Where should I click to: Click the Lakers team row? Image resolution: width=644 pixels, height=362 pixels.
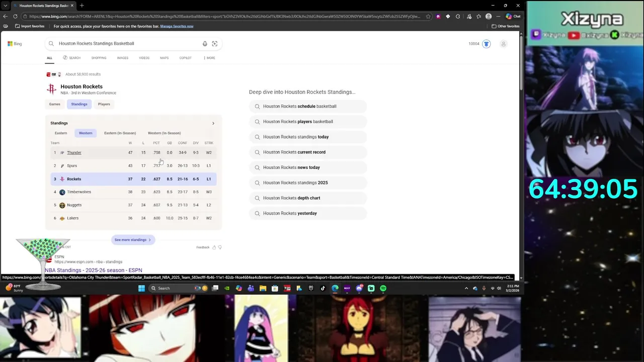(x=133, y=218)
